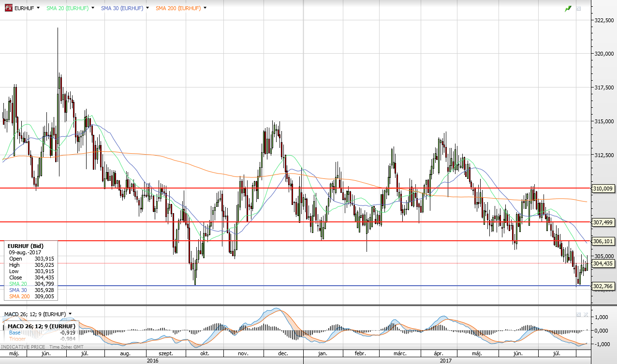Click the EURHUF (Bid) data box header
This screenshot has height=364, width=617.
pyautogui.click(x=26, y=246)
